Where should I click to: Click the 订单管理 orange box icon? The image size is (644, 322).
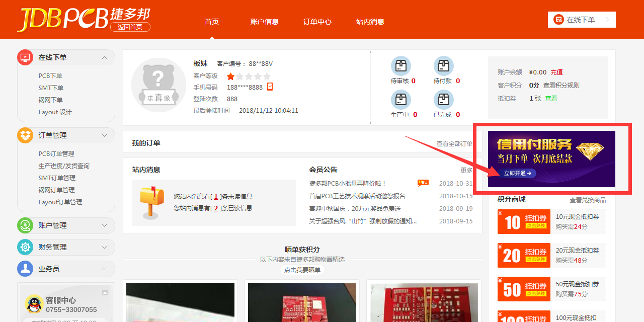25,135
